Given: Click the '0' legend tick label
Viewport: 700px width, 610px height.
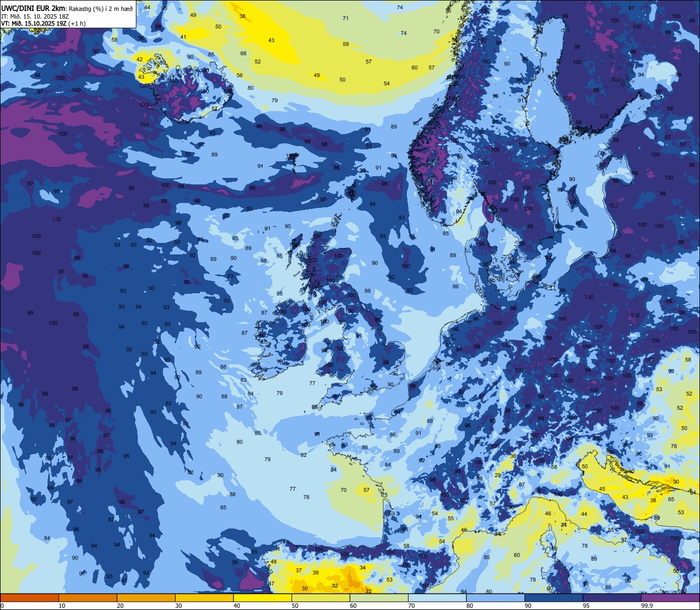Looking at the screenshot, I should [x=3, y=606].
